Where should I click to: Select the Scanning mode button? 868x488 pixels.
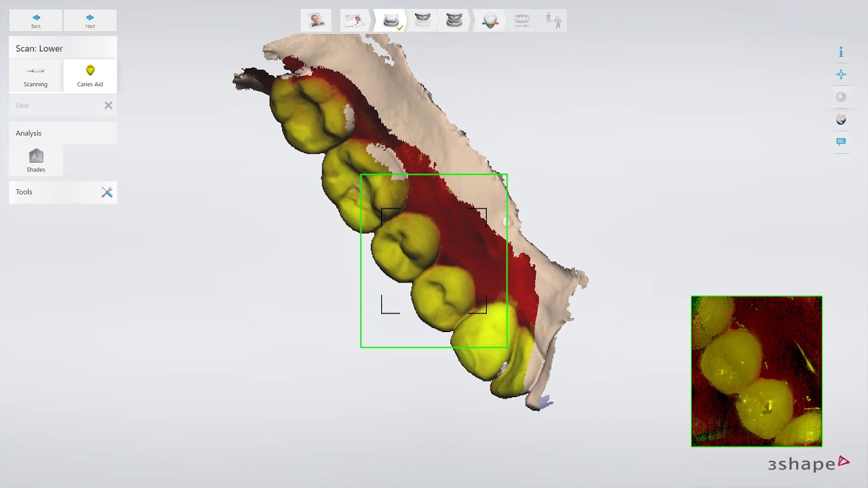tap(35, 75)
